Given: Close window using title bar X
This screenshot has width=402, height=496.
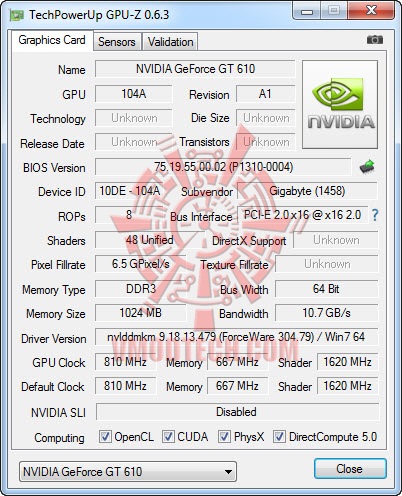Looking at the screenshot, I should 371,11.
